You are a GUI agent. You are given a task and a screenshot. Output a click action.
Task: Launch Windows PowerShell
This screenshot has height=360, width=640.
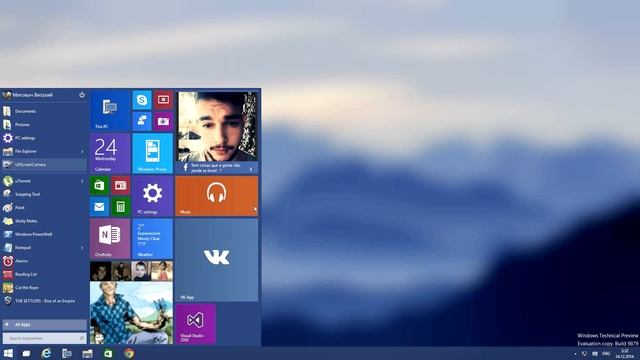tap(44, 234)
